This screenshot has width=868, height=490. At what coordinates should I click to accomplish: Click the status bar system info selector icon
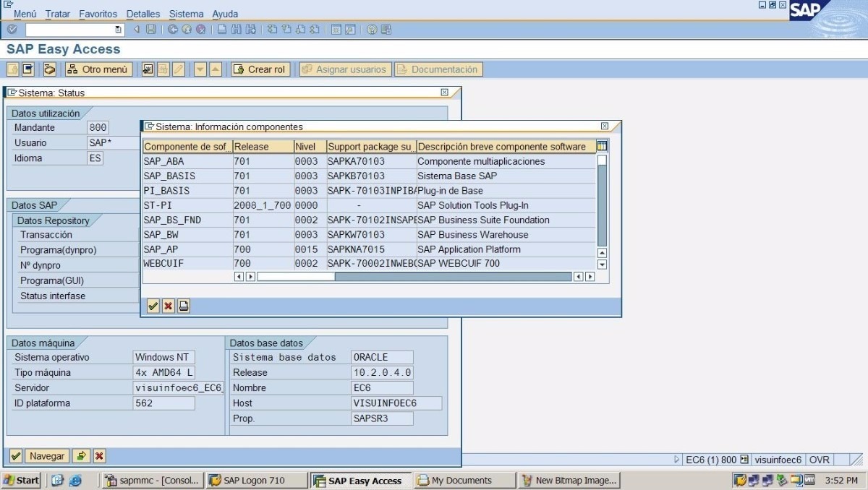(744, 460)
